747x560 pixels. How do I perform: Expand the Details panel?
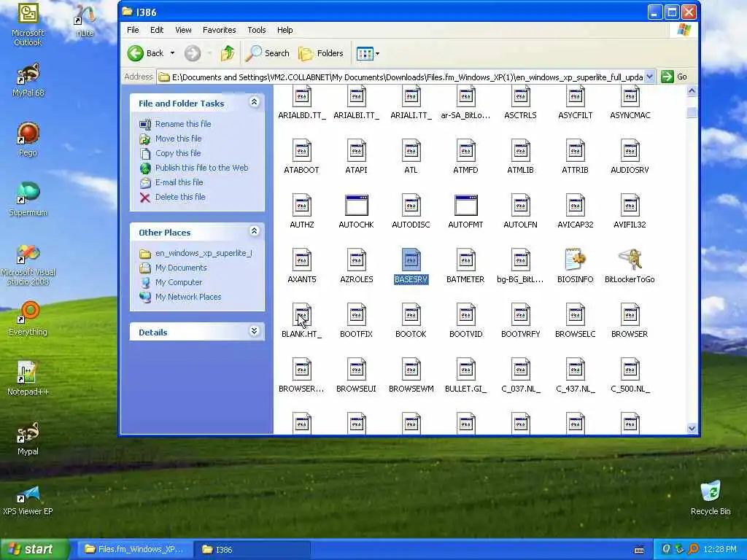[x=254, y=331]
